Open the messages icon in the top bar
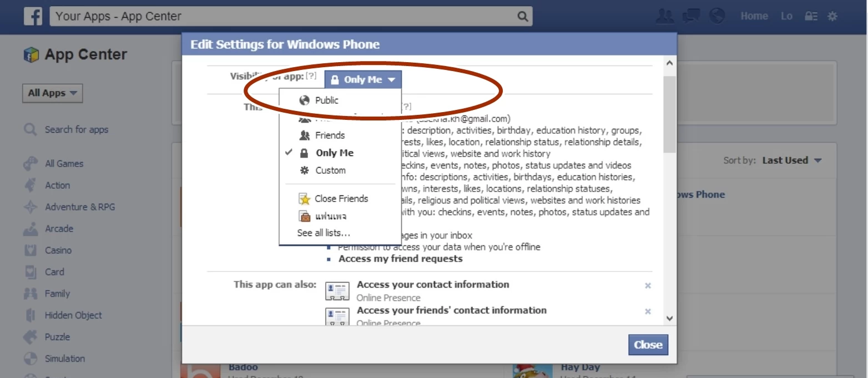The width and height of the screenshot is (868, 378). click(691, 16)
